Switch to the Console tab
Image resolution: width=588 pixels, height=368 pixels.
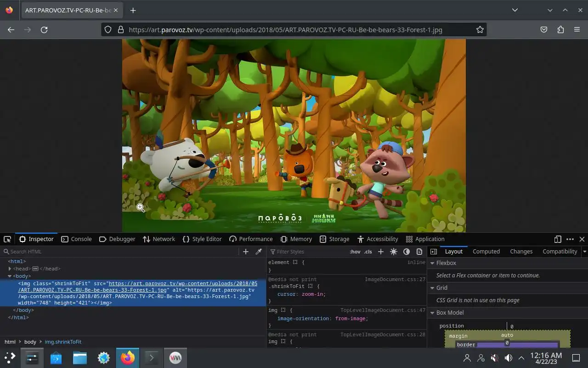pyautogui.click(x=77, y=239)
